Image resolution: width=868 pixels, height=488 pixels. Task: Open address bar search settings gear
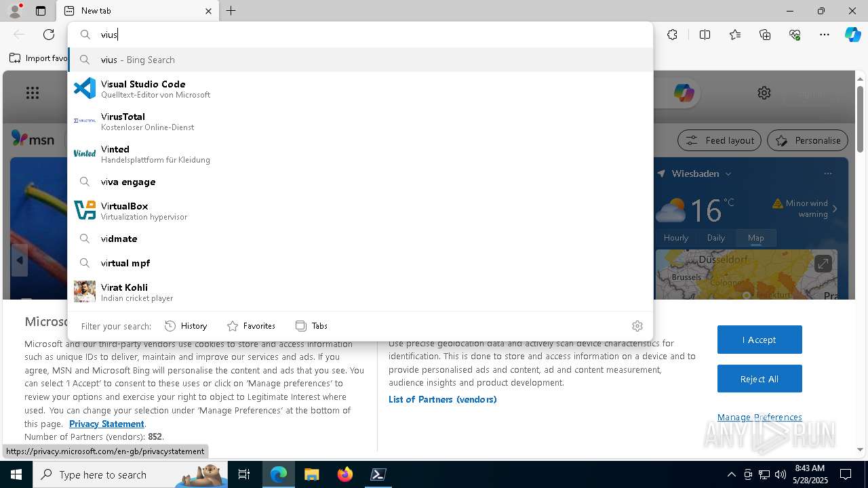point(637,326)
